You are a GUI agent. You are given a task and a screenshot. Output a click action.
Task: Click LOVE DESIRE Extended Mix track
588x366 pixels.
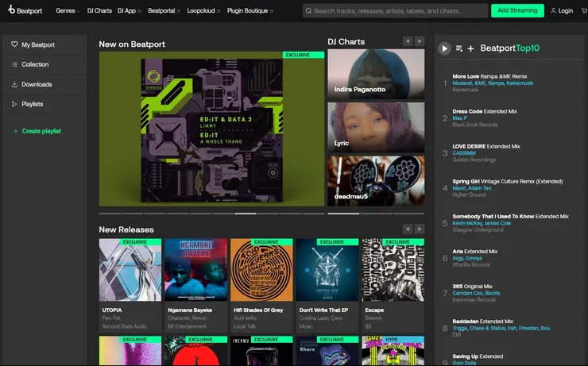(x=486, y=146)
